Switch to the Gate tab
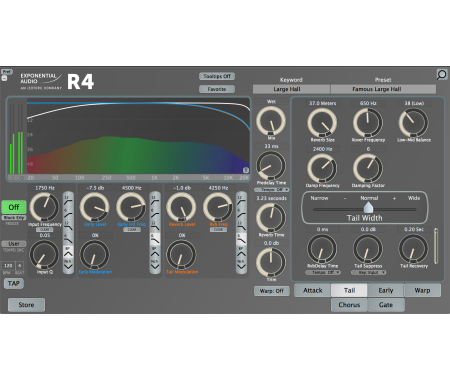 [x=386, y=305]
